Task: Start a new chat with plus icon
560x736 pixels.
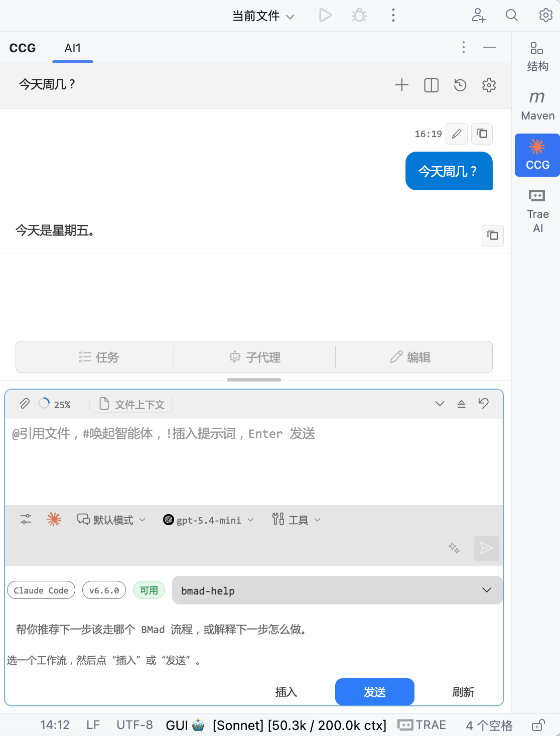Action: [x=402, y=85]
